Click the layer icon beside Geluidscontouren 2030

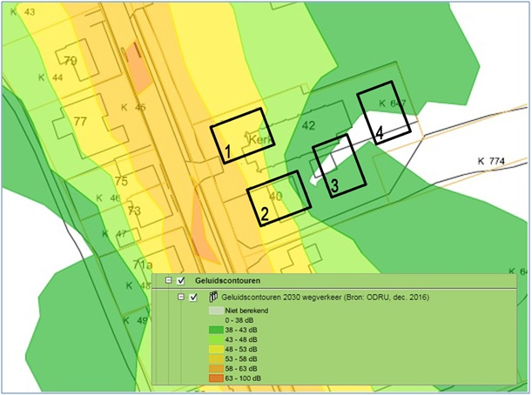pyautogui.click(x=212, y=298)
